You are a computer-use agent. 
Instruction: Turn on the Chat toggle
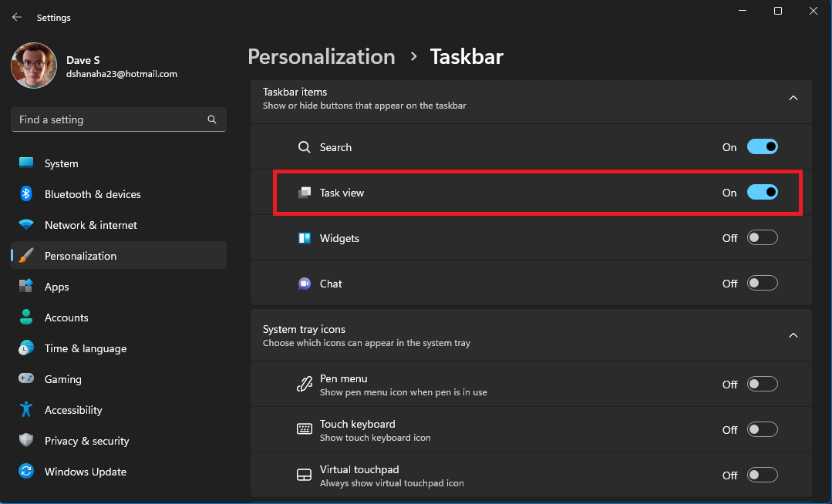[x=762, y=283]
